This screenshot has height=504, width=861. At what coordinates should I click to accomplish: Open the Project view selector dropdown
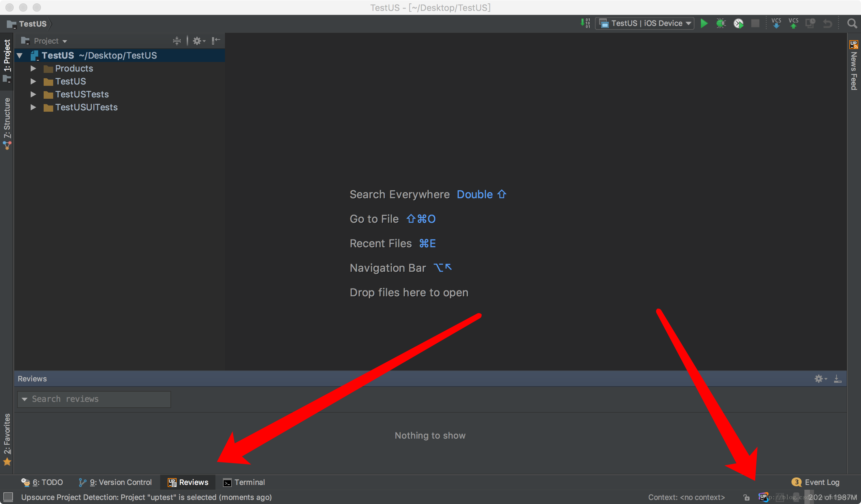[x=44, y=41]
